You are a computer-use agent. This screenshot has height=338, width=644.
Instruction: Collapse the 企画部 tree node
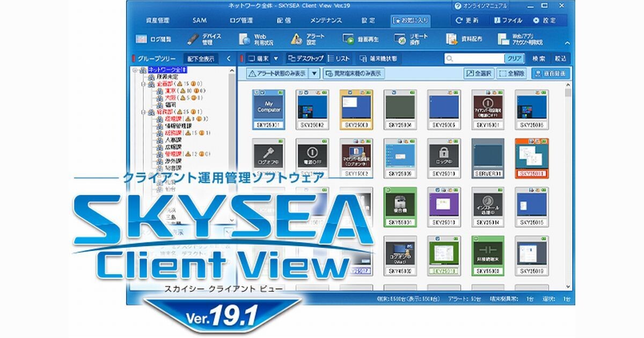click(144, 84)
